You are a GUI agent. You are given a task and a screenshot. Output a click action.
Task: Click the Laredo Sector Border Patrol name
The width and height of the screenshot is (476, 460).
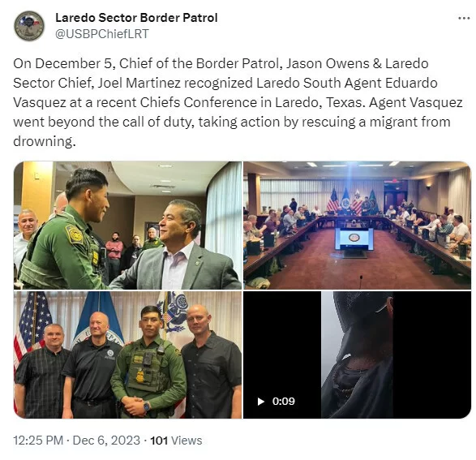(136, 18)
